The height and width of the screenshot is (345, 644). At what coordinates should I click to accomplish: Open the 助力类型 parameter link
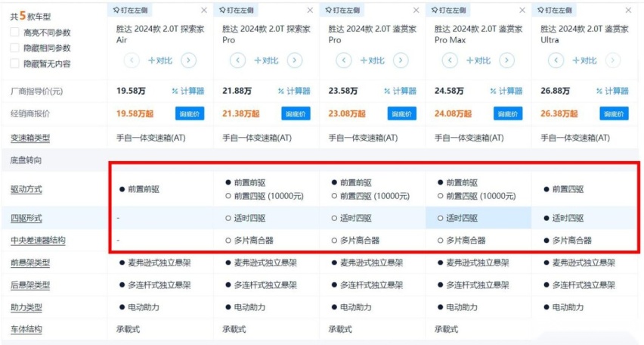26,307
